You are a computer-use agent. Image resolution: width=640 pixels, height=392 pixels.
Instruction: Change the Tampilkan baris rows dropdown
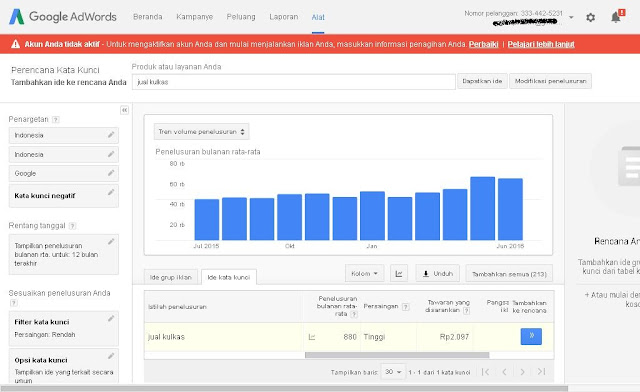pyautogui.click(x=393, y=372)
